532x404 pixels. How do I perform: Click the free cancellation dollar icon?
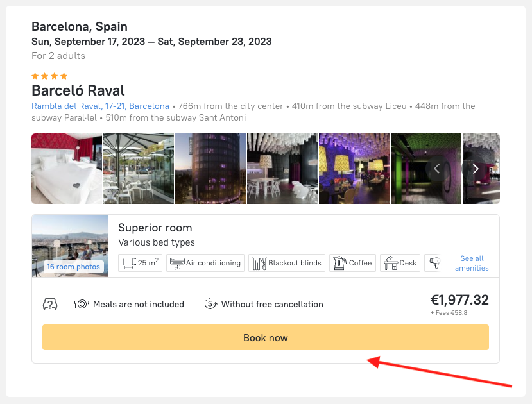point(210,304)
